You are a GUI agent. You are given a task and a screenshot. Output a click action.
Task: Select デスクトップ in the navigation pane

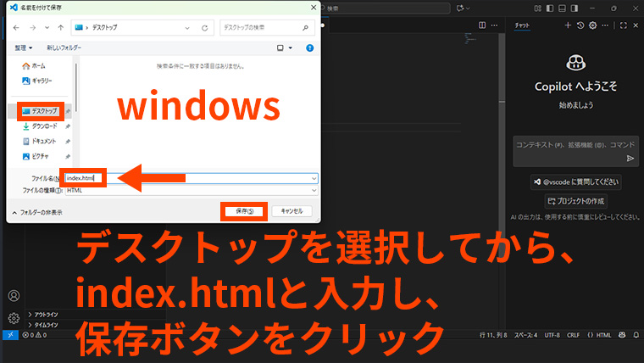[x=40, y=111]
